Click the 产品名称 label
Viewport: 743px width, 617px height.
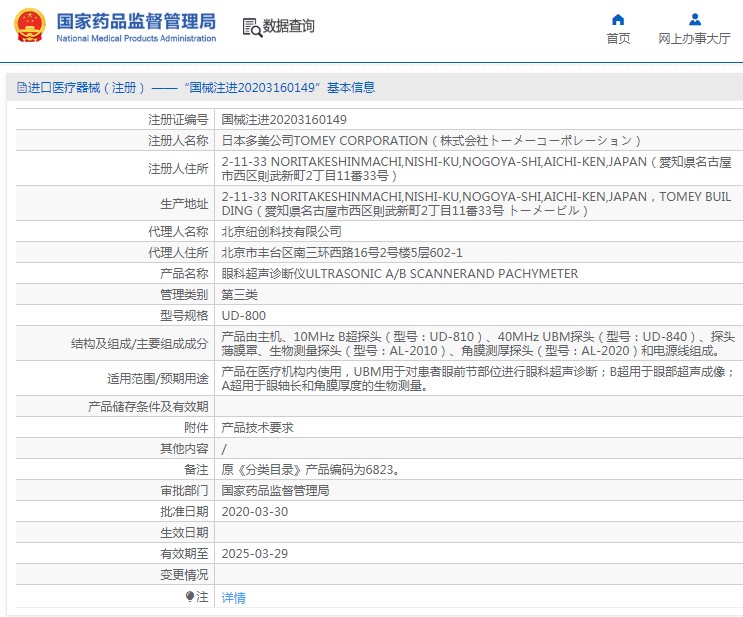pos(184,274)
